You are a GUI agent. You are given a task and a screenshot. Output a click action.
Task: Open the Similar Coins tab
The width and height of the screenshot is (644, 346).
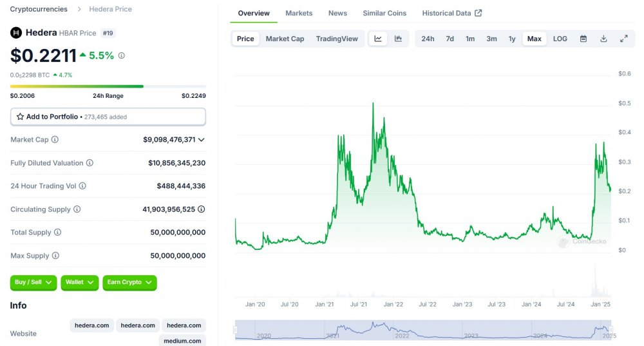tap(384, 13)
